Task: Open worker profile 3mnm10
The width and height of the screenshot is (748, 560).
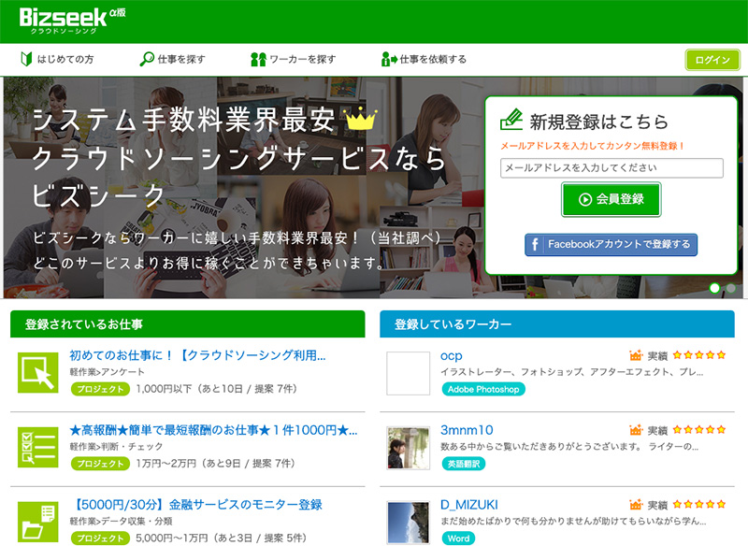Action: point(467,430)
